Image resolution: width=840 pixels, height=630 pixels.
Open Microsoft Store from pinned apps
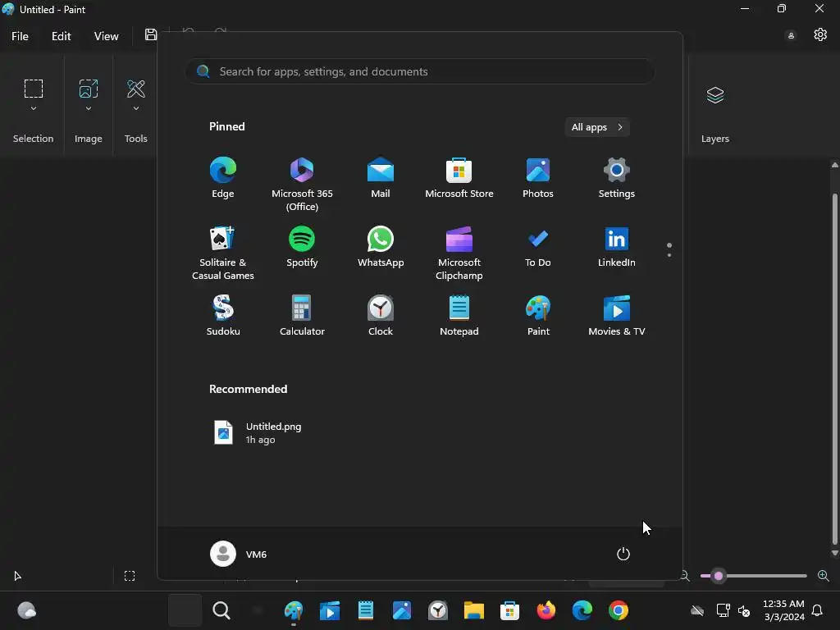point(459,178)
